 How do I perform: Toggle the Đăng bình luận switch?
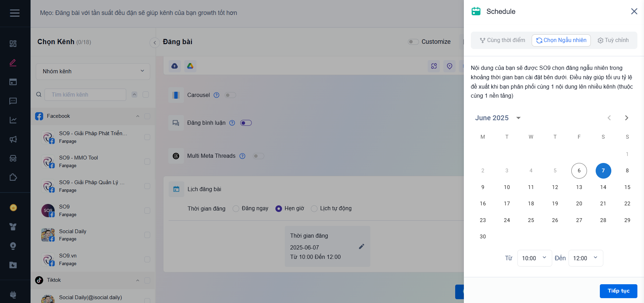[246, 123]
